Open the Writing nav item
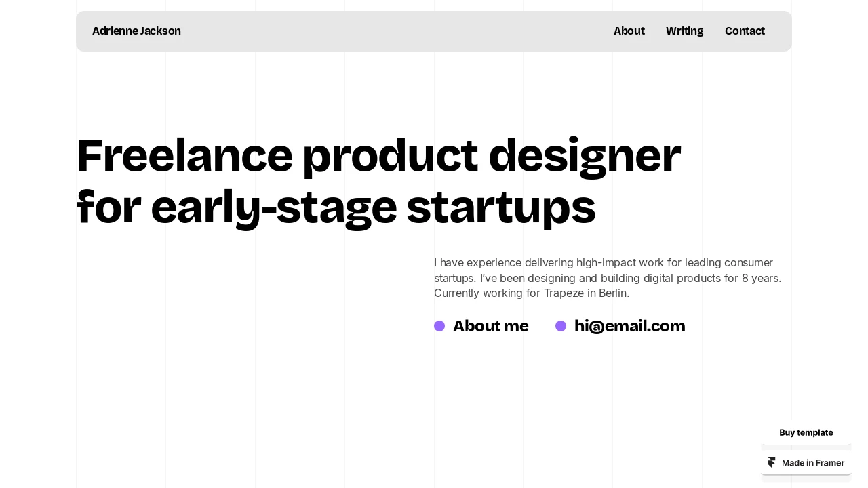The width and height of the screenshot is (868, 488). (685, 31)
